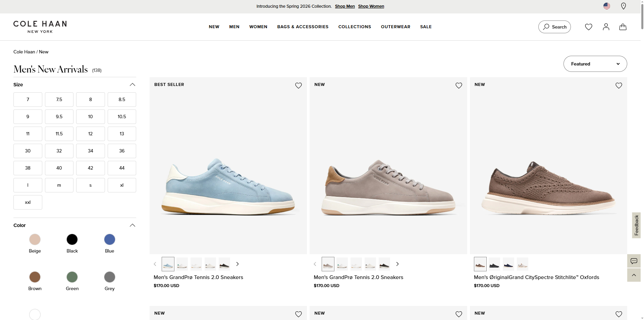Open the store locator pin icon
The image size is (644, 320).
(624, 6)
